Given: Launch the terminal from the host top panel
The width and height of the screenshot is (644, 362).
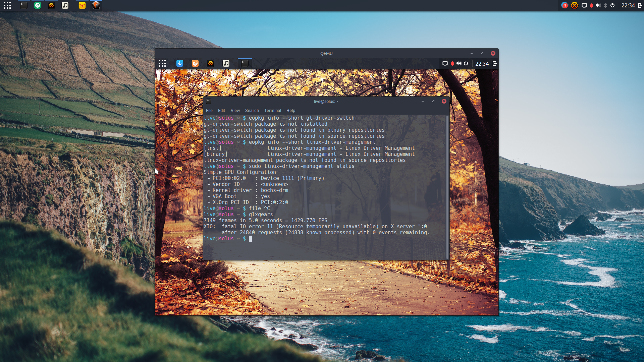Looking at the screenshot, I should coord(23,5).
